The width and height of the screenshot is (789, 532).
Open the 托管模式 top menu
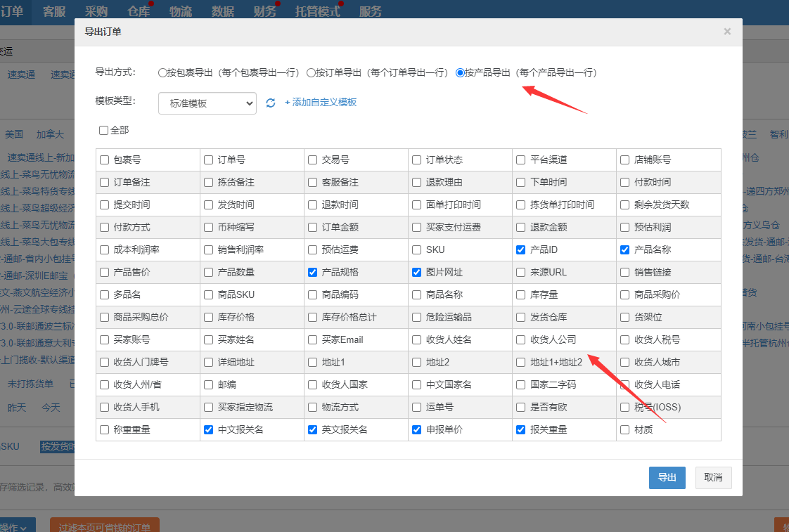point(318,11)
